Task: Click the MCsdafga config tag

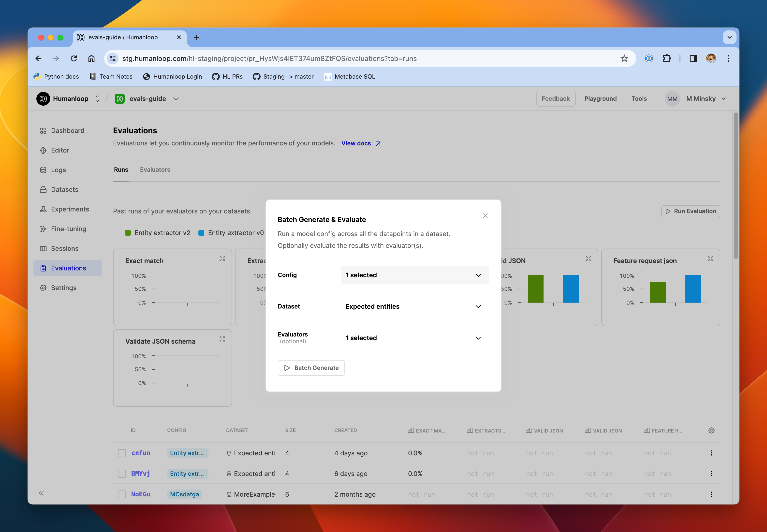Action: point(184,494)
